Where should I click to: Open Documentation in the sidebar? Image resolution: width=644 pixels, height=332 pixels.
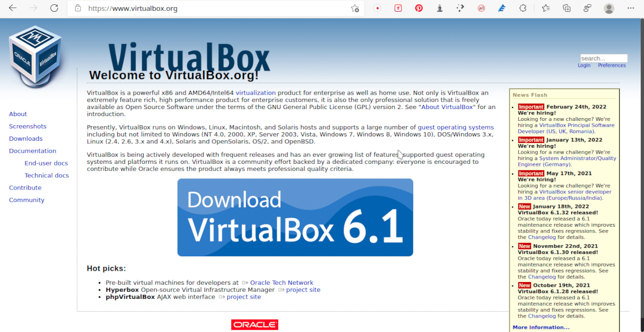click(x=32, y=151)
